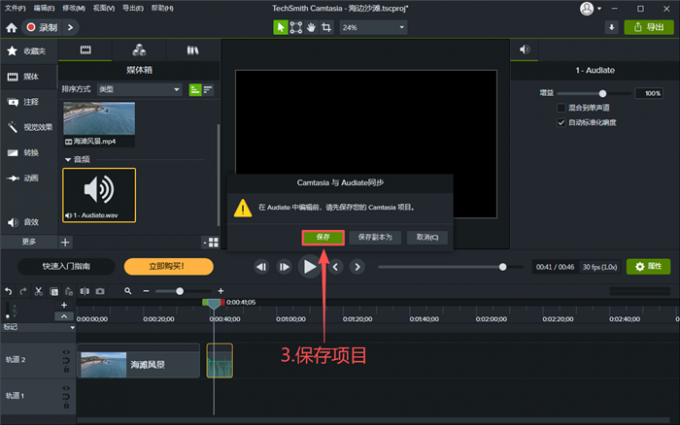Screen dimensions: 680x425
Task: Zoom in the timeline with plus
Action: coord(221,291)
